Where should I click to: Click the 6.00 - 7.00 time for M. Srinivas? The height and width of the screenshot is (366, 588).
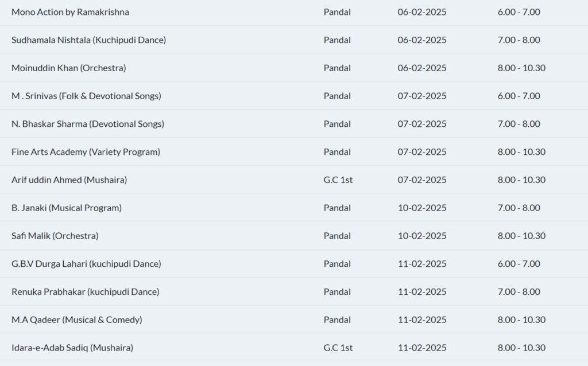point(519,96)
